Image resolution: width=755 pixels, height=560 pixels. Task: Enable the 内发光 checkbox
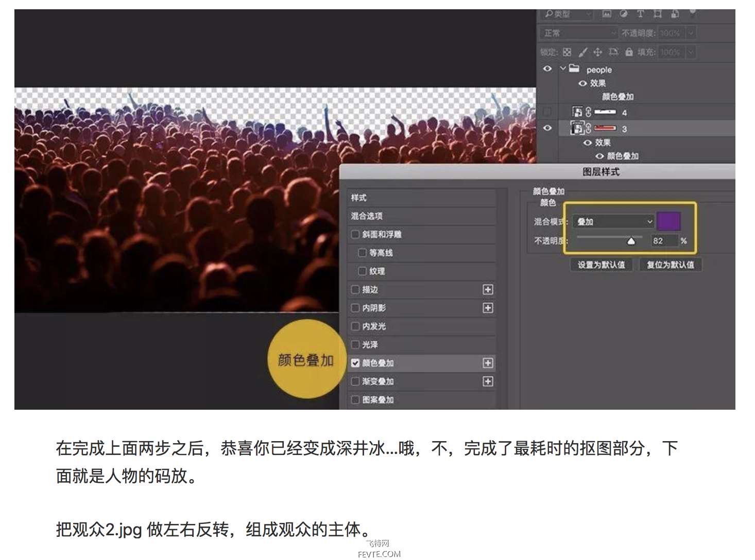355,326
